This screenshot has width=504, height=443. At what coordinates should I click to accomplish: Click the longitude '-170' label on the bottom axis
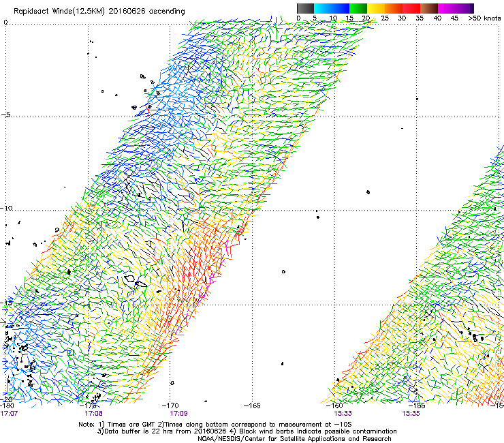pyautogui.click(x=171, y=406)
